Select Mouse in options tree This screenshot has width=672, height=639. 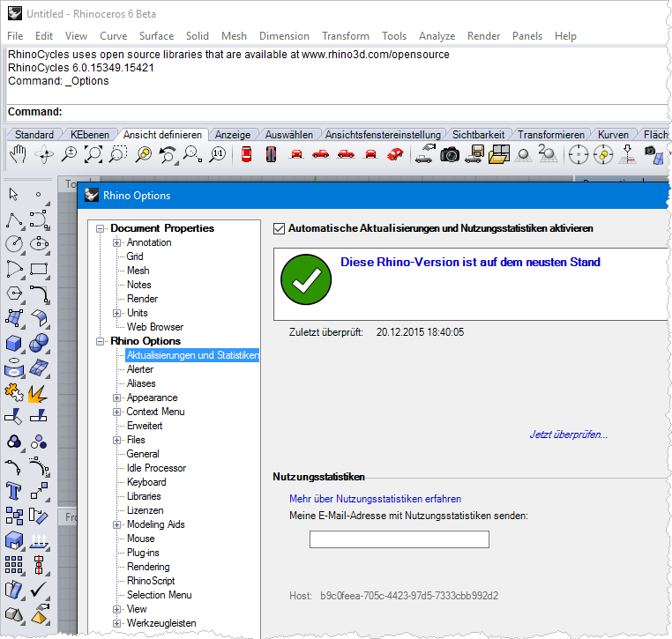click(x=140, y=539)
